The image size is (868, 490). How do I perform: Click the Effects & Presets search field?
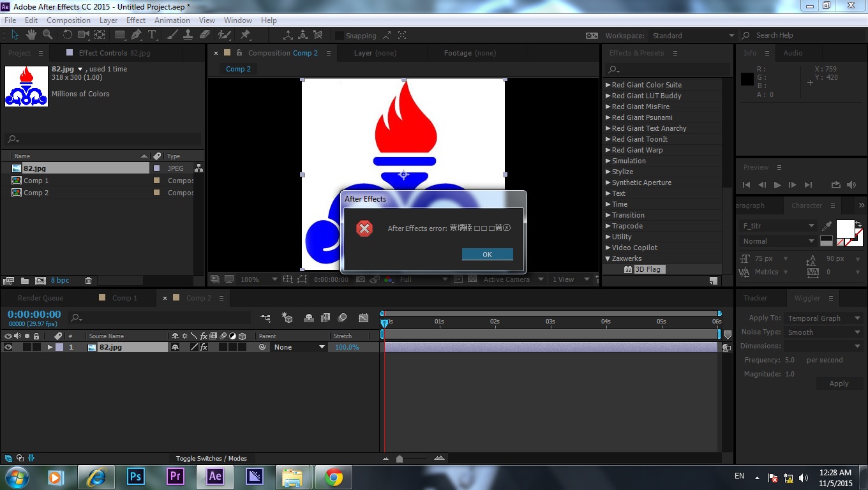(666, 69)
